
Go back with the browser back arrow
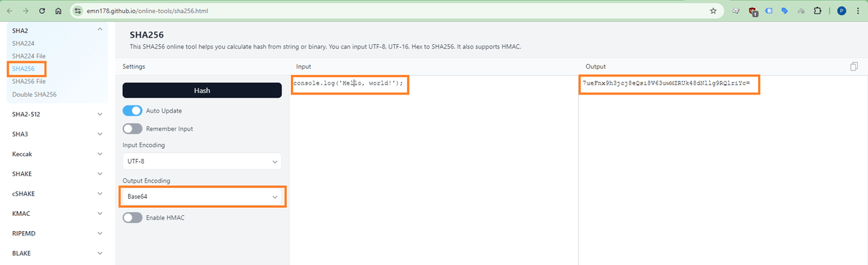click(x=10, y=11)
